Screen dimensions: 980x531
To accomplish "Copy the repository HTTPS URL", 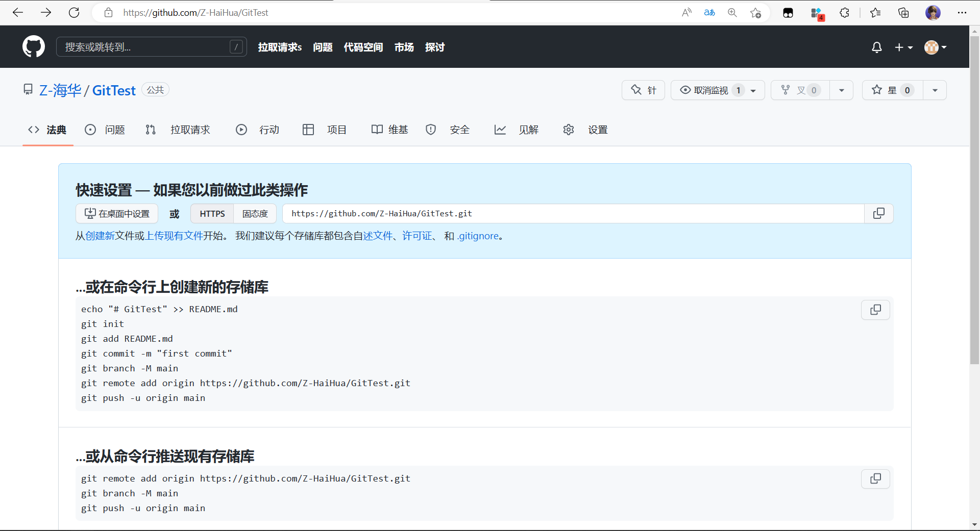I will (879, 213).
